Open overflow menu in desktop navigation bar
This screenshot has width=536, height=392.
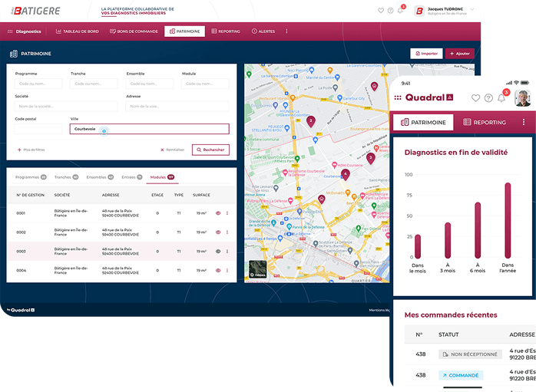[x=286, y=31]
